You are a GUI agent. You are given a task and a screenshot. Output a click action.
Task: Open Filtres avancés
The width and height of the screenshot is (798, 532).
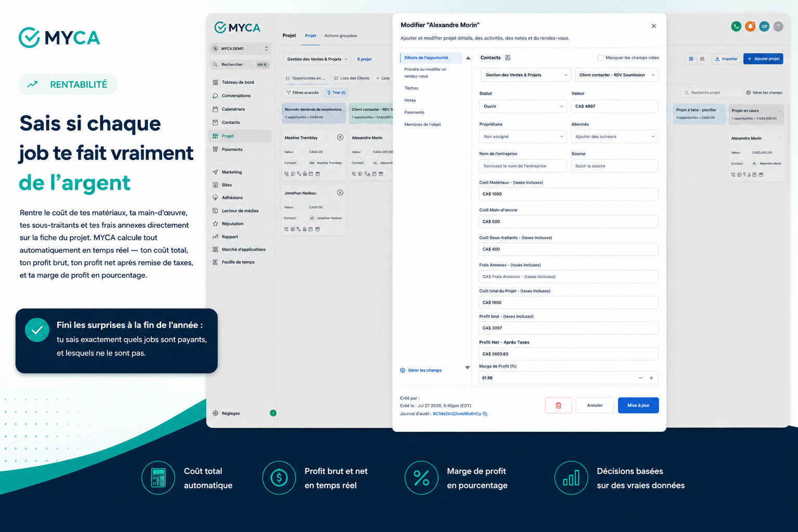point(303,92)
